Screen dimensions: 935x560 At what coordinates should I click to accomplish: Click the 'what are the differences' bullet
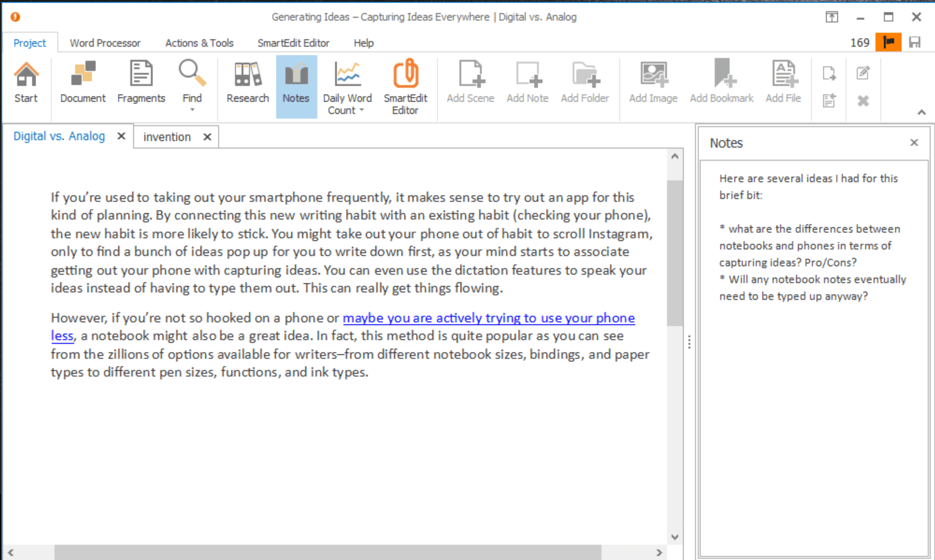point(810,245)
